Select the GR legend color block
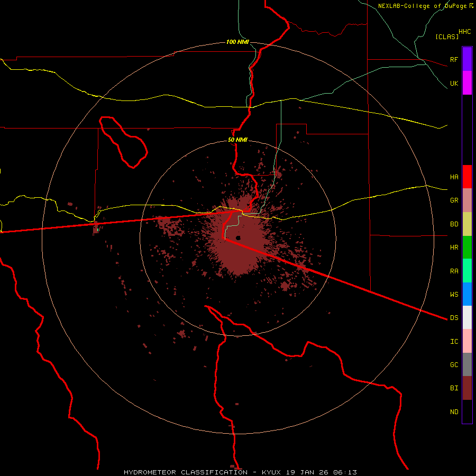 (x=467, y=200)
